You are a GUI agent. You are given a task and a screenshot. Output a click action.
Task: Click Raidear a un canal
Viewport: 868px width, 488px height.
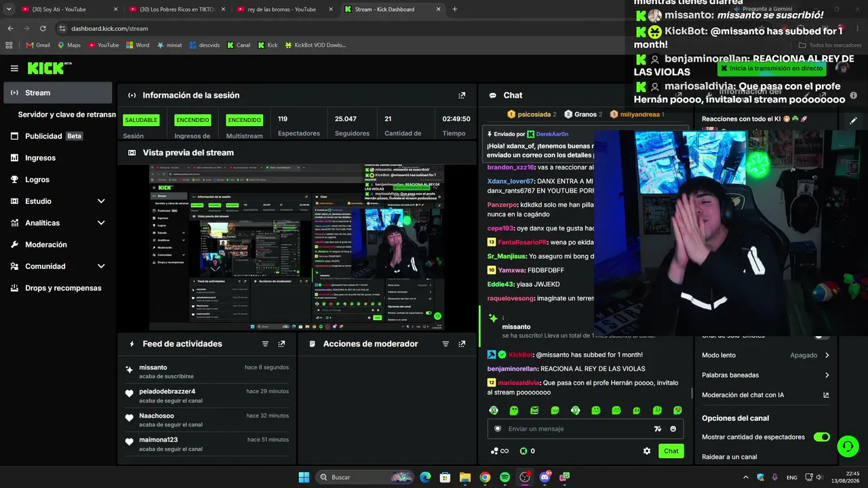729,457
